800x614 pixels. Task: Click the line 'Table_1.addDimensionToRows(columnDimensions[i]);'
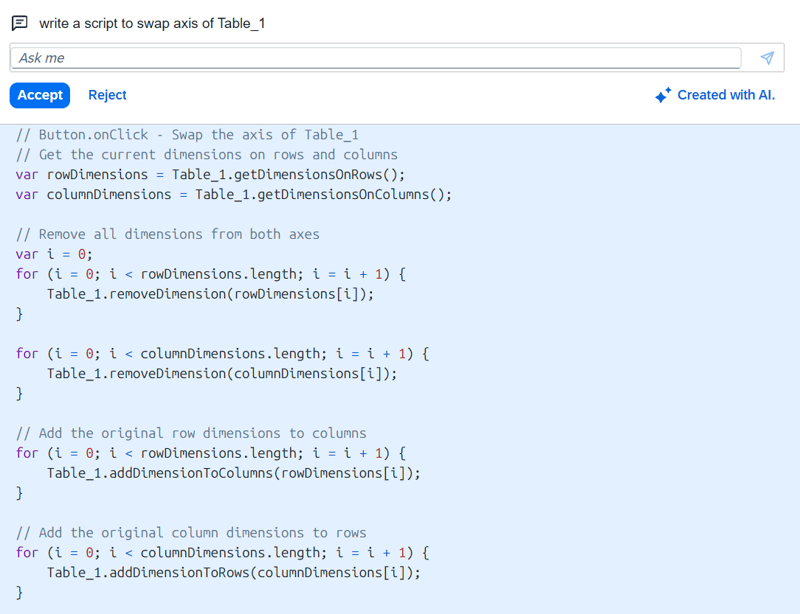coord(234,573)
